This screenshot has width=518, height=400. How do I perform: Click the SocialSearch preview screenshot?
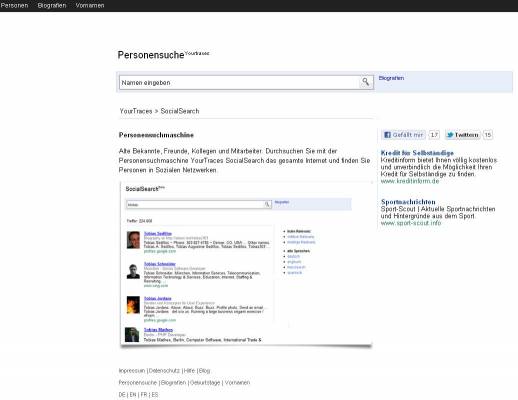246,264
